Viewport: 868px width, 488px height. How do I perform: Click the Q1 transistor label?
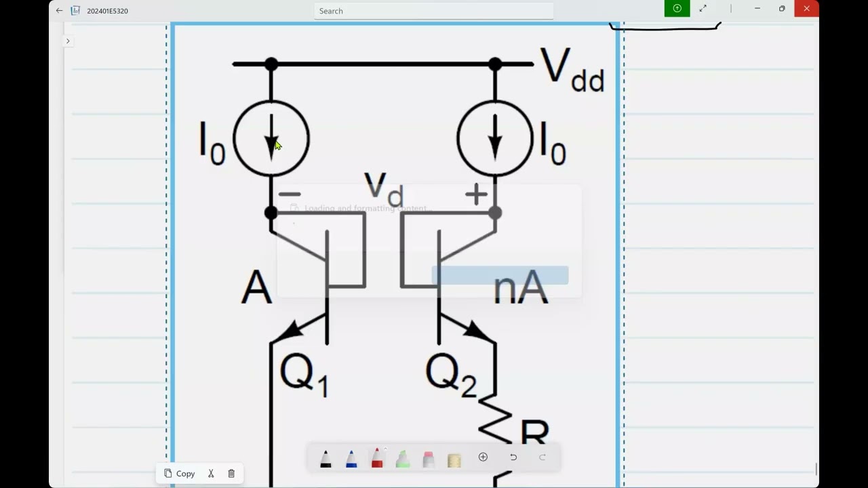pyautogui.click(x=304, y=375)
